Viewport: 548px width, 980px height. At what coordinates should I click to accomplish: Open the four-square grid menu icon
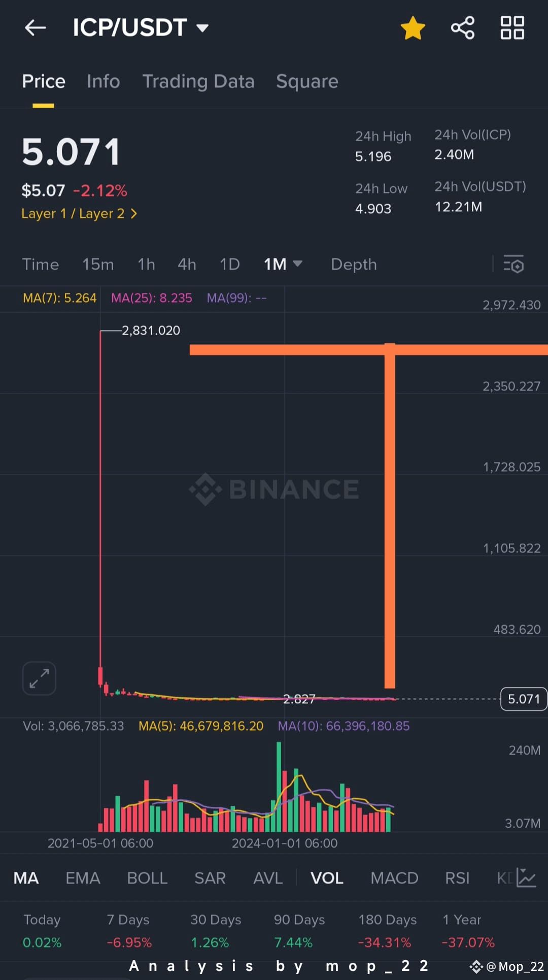(x=512, y=28)
